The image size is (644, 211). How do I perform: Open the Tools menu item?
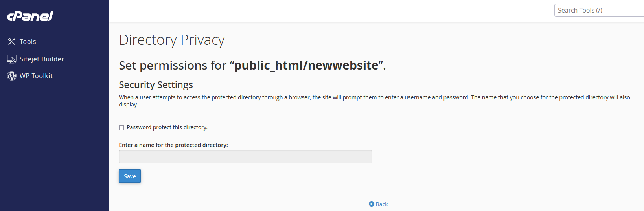pos(28,42)
